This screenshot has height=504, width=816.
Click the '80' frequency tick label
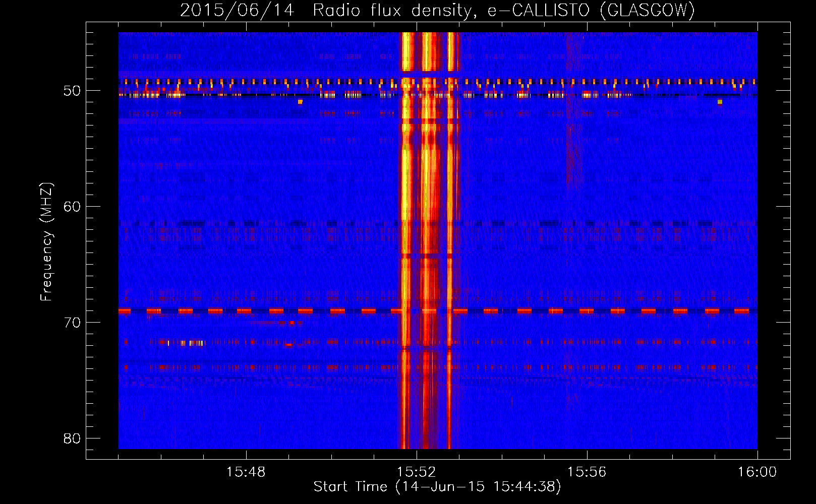tap(72, 438)
